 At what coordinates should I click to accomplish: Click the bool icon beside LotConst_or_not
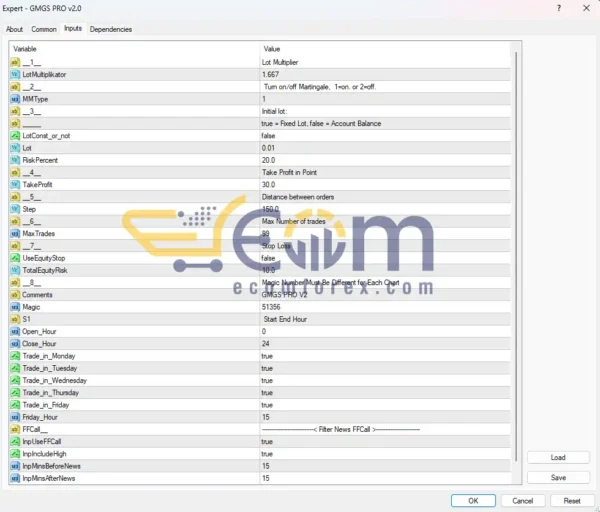[15, 136]
